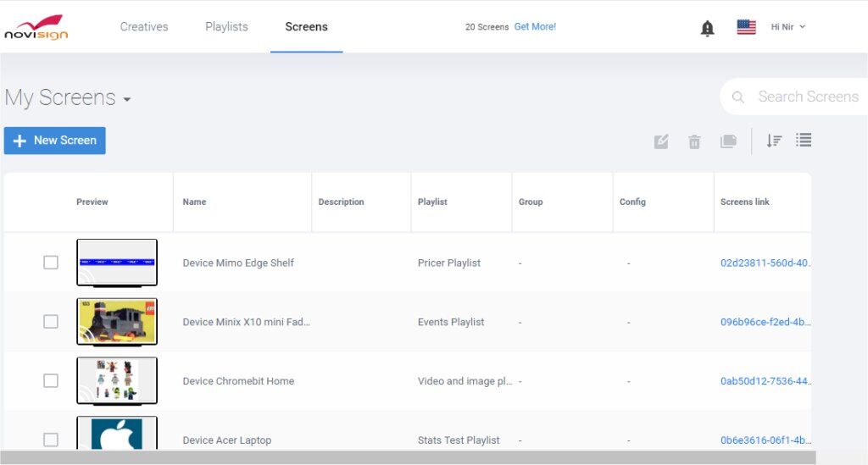Select the Device Minix X10 mini checkbox
The height and width of the screenshot is (465, 868).
point(51,322)
